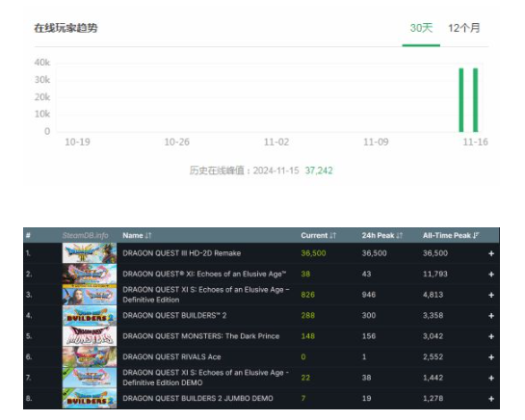Sort table by 24h Peak column
525x420 pixels.
pos(382,235)
